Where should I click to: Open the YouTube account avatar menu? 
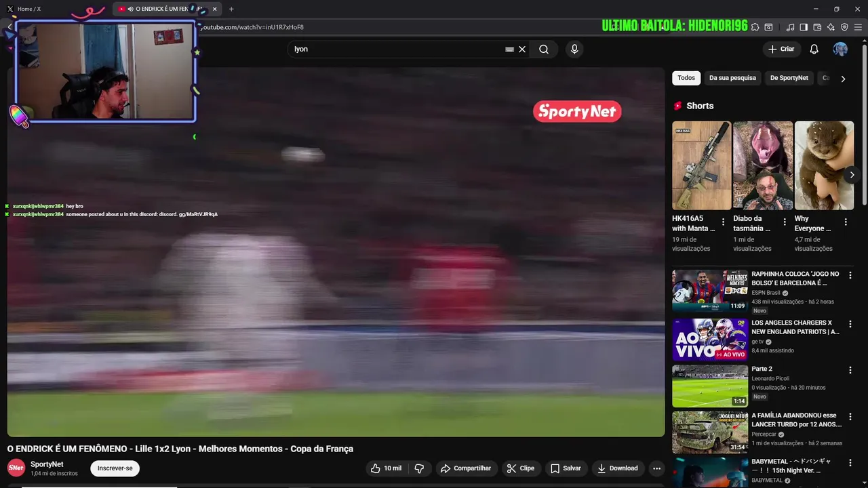pyautogui.click(x=840, y=49)
